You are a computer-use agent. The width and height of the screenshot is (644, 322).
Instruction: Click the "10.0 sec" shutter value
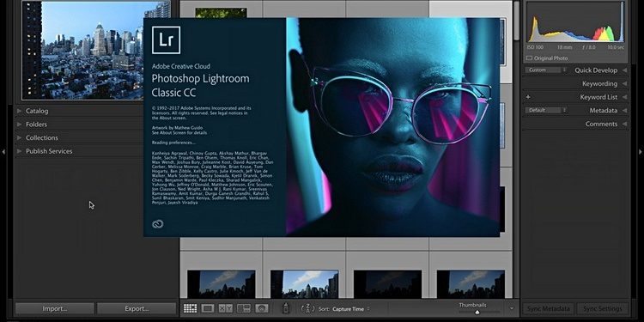[x=615, y=47]
